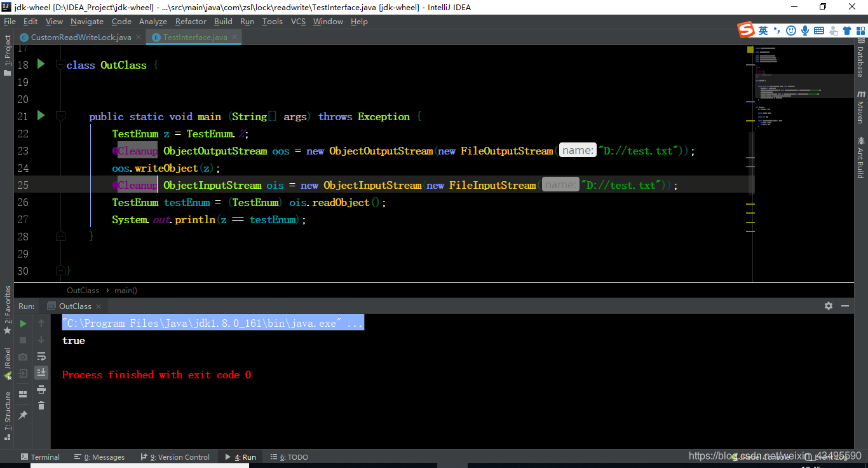Click the camera dump threads icon
Image resolution: width=868 pixels, height=468 pixels.
(x=23, y=357)
